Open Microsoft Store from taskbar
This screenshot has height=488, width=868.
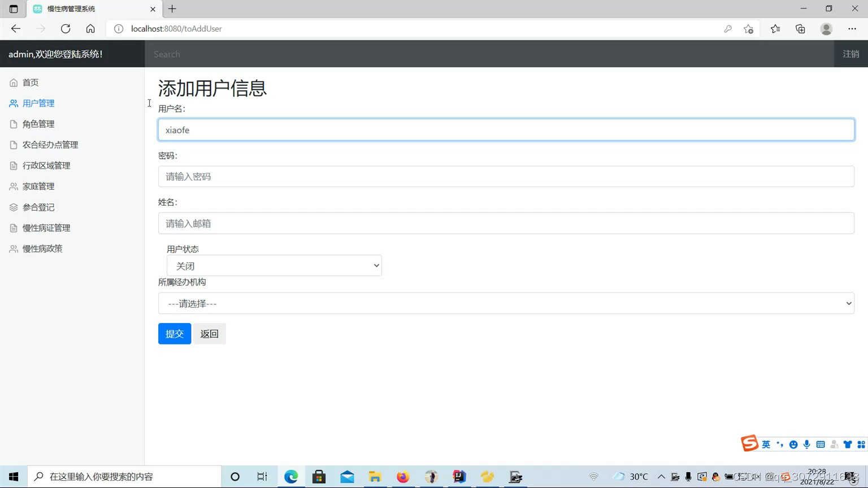click(319, 477)
